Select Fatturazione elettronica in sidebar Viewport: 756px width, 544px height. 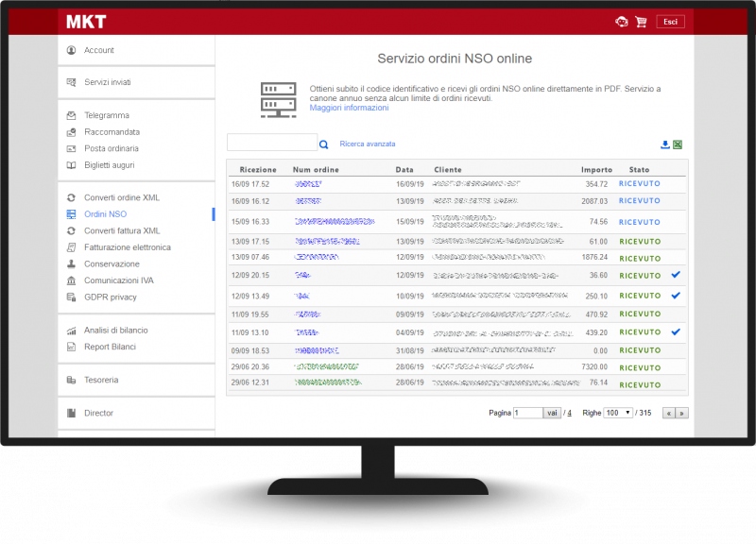(x=128, y=247)
